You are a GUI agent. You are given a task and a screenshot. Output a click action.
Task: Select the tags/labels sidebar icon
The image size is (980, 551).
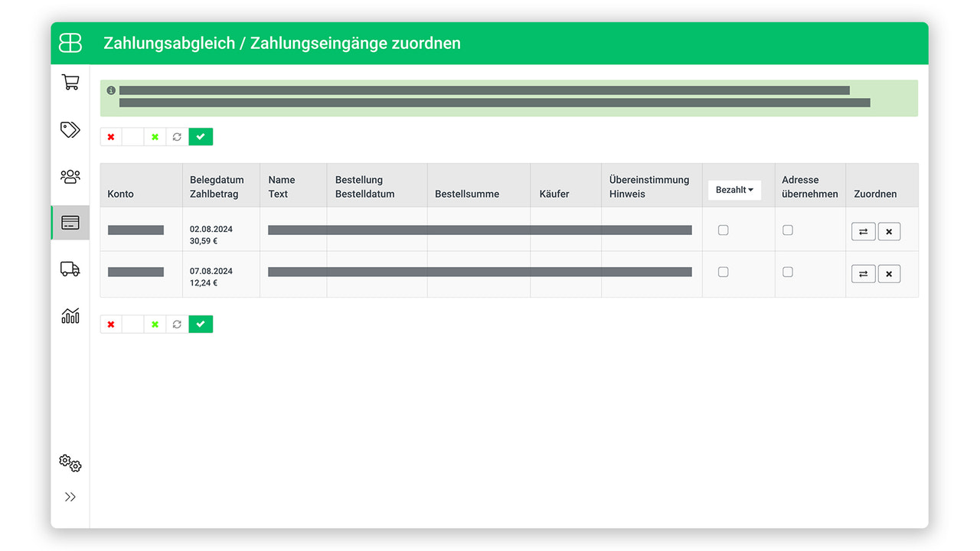pos(70,130)
